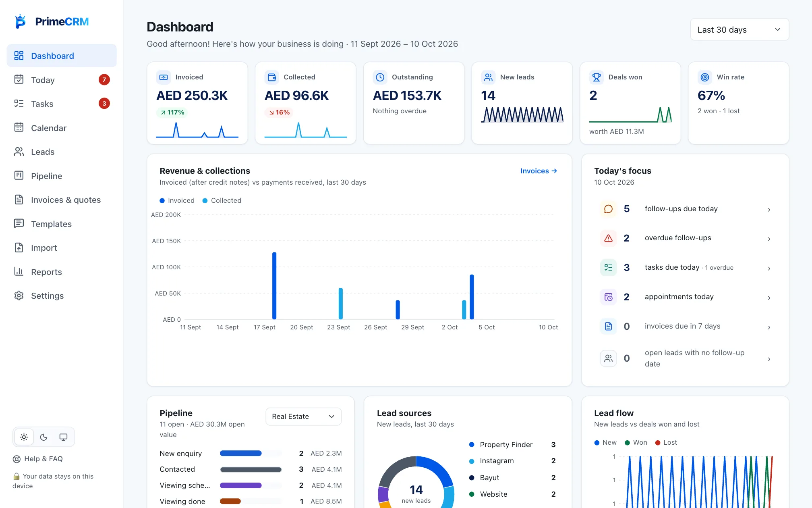Image resolution: width=812 pixels, height=508 pixels.
Task: Switch to dark theme moon toggle
Action: pos(44,437)
